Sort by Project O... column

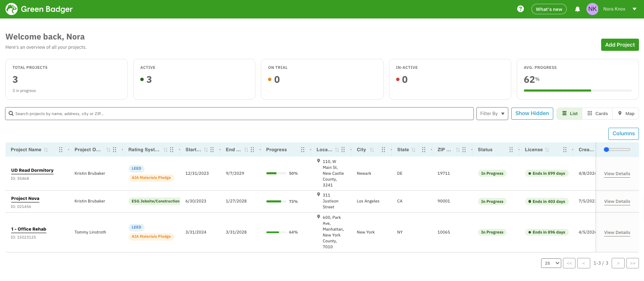108,150
